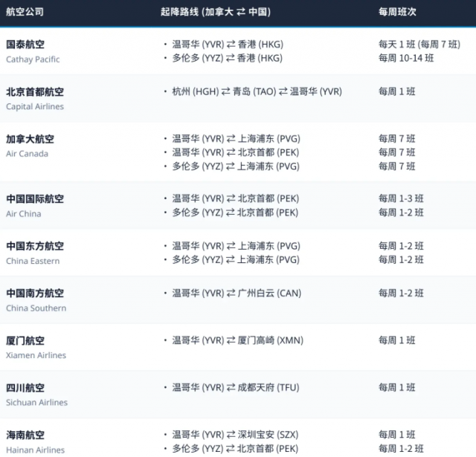
Task: Click the Hainan Airlines subtitle
Action: (35, 450)
